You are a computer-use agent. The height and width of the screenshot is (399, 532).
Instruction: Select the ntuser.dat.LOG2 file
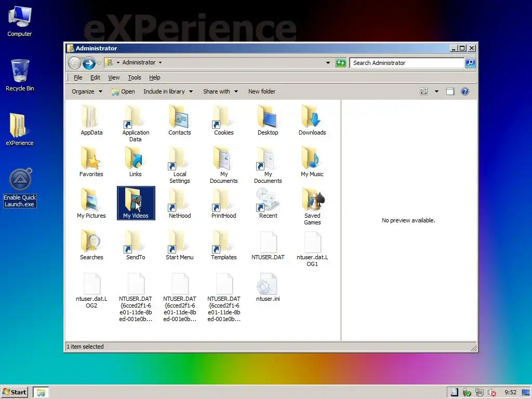91,290
